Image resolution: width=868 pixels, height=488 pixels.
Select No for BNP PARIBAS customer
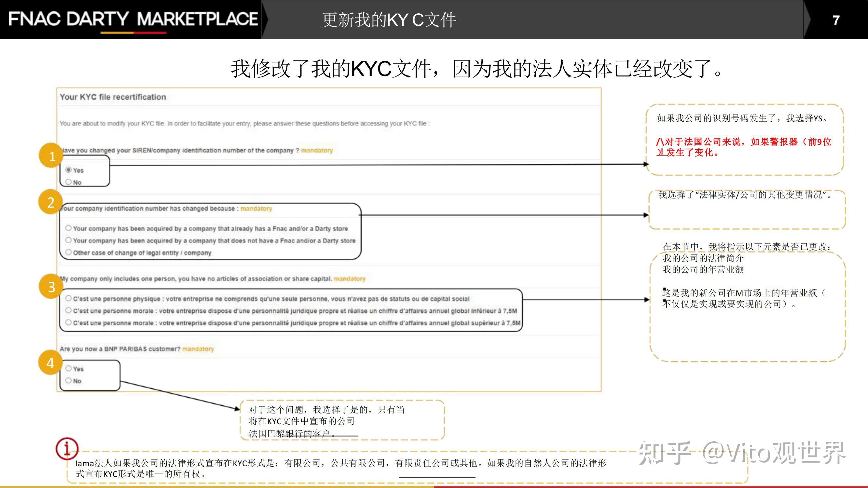point(68,380)
